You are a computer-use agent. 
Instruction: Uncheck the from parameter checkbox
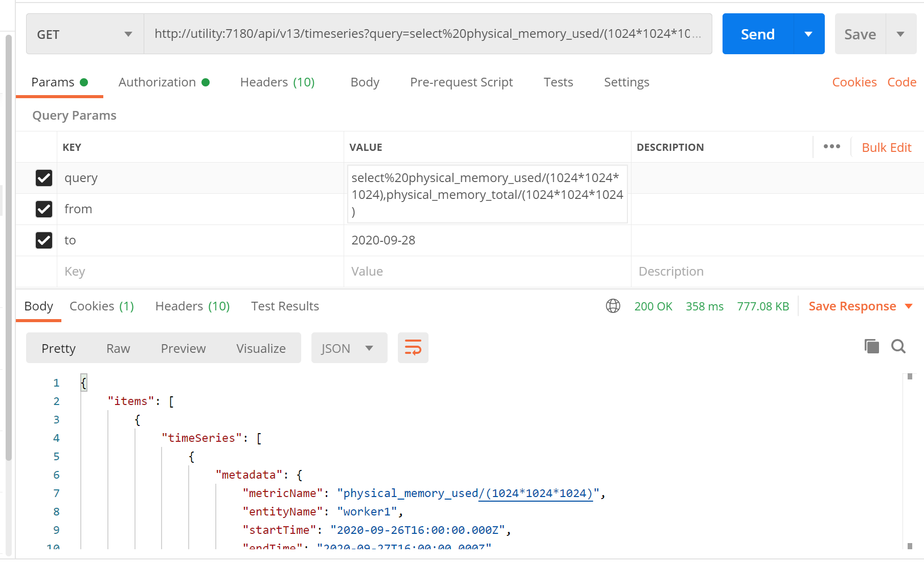click(x=44, y=209)
